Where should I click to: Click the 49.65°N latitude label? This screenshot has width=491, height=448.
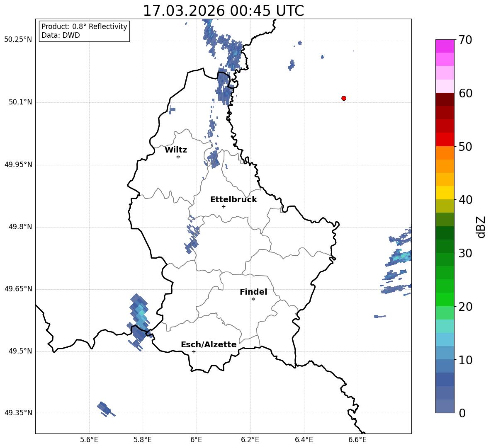pyautogui.click(x=18, y=289)
